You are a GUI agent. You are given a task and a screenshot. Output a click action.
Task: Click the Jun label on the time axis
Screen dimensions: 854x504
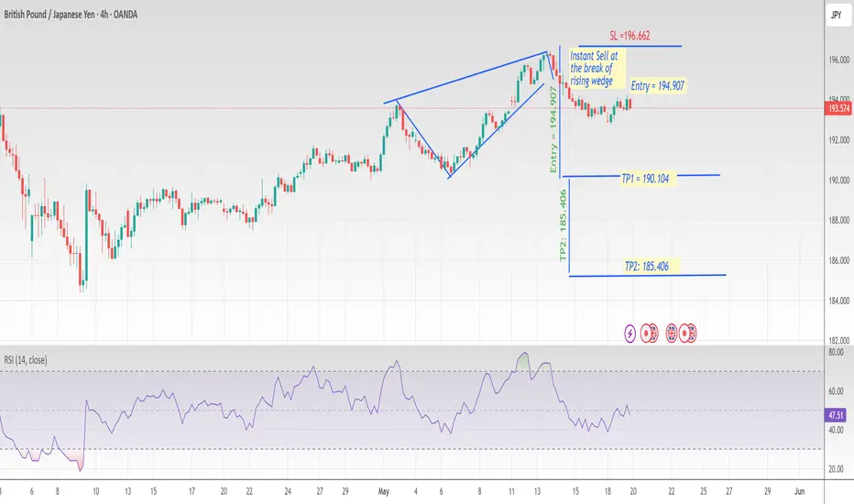coord(799,491)
